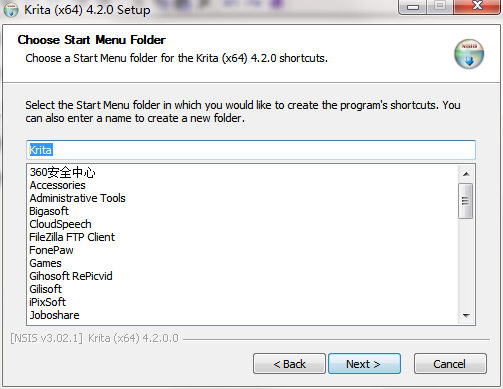
Task: Select the CloudSpeech folder entry
Action: point(60,224)
